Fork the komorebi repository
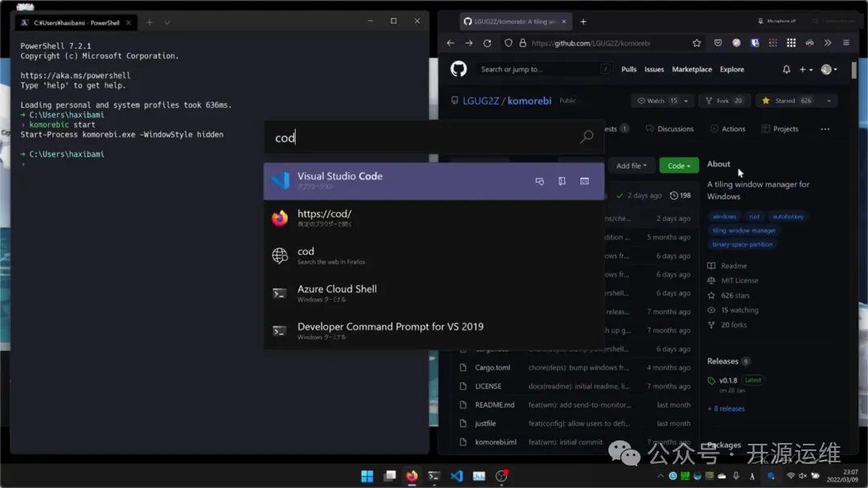Screen dimensions: 868x488 723,100
